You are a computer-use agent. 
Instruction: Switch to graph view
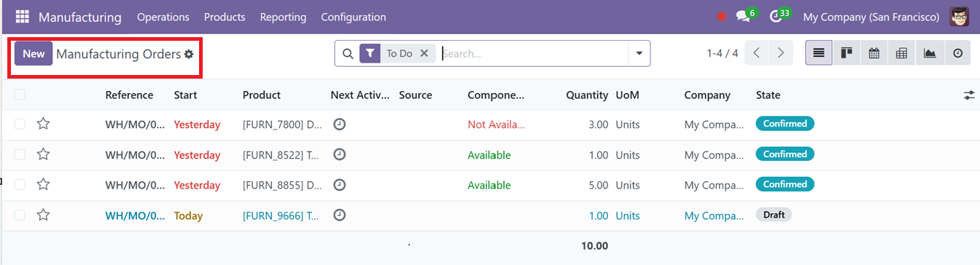[x=929, y=53]
